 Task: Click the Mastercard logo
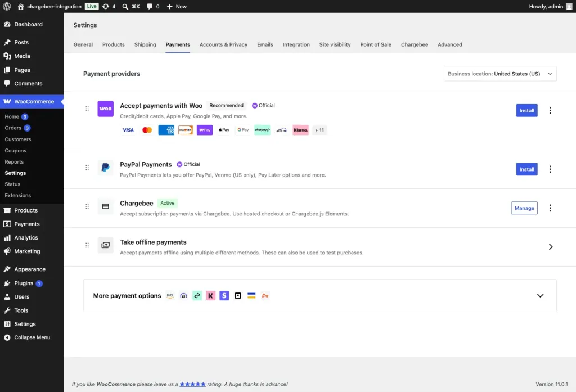coord(147,130)
